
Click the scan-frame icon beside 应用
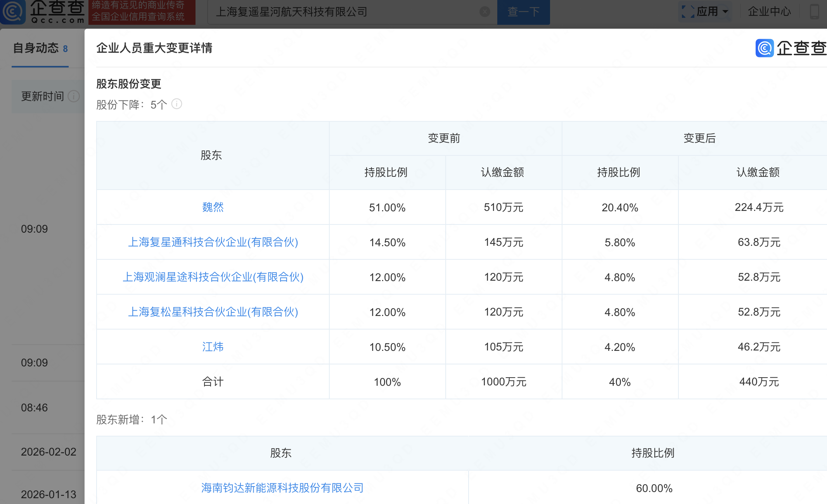point(688,12)
